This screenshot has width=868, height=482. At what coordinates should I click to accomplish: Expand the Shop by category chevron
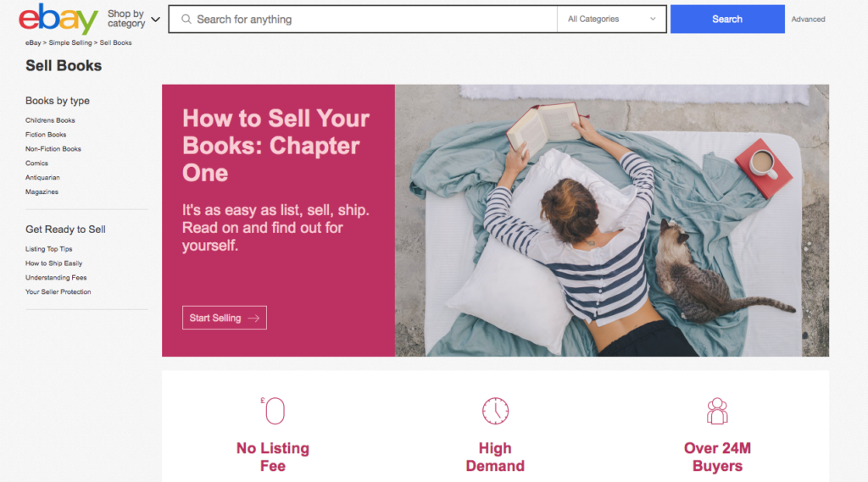(156, 19)
